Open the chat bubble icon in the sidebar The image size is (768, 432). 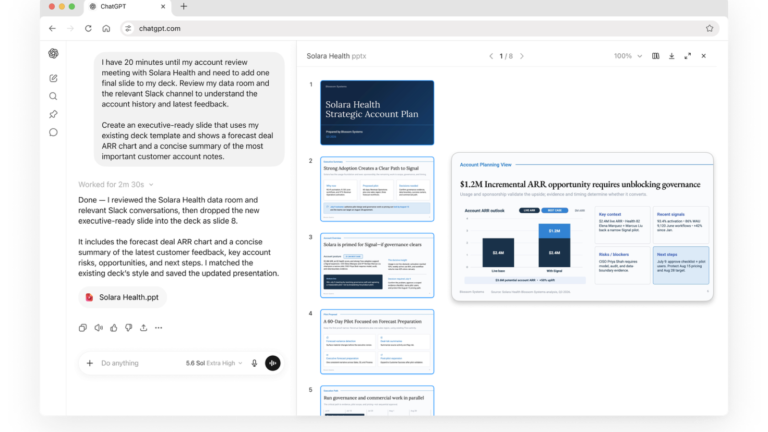[x=53, y=132]
